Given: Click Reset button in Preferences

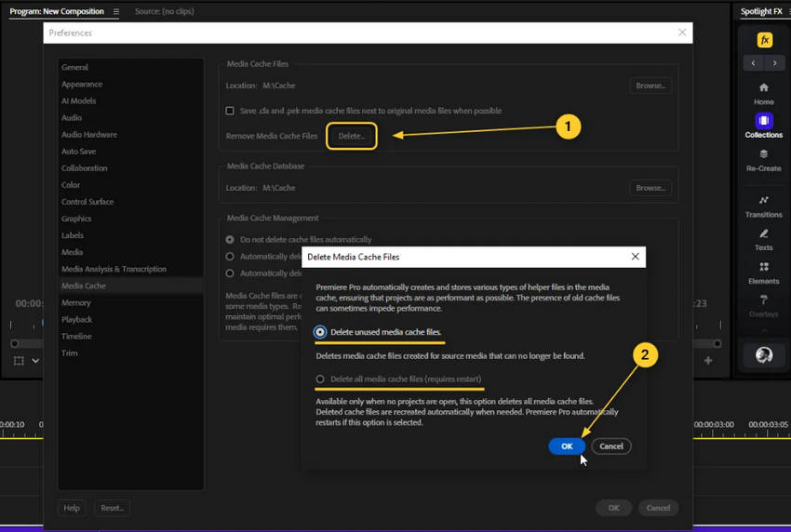Looking at the screenshot, I should 112,508.
